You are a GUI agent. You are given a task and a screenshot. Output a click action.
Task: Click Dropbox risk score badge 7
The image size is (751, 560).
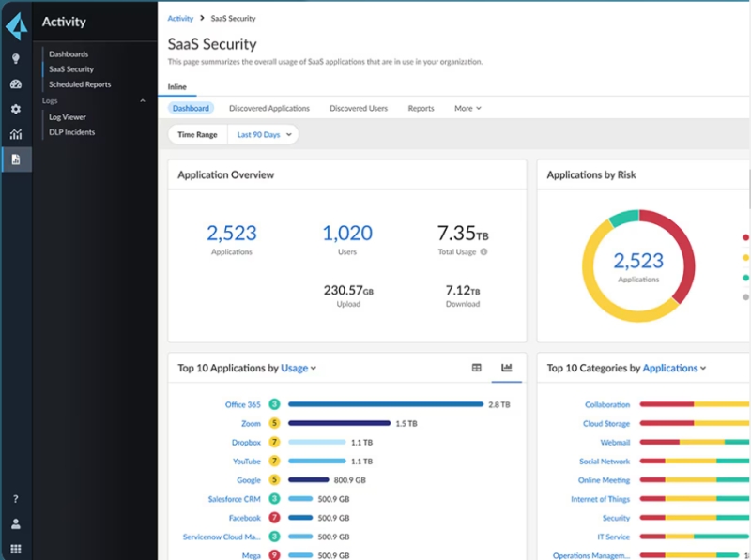point(274,442)
